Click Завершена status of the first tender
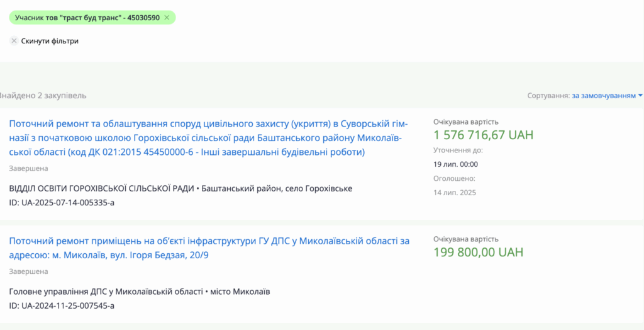The height and width of the screenshot is (330, 644). click(28, 169)
